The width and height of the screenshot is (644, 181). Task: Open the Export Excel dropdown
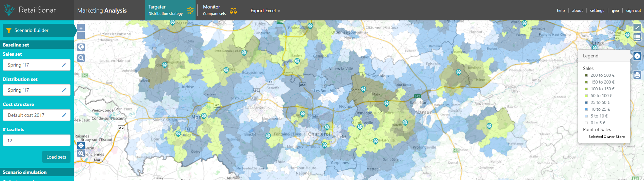pos(265,11)
